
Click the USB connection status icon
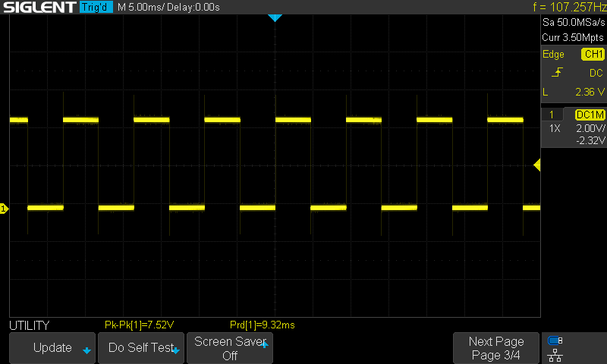(555, 340)
